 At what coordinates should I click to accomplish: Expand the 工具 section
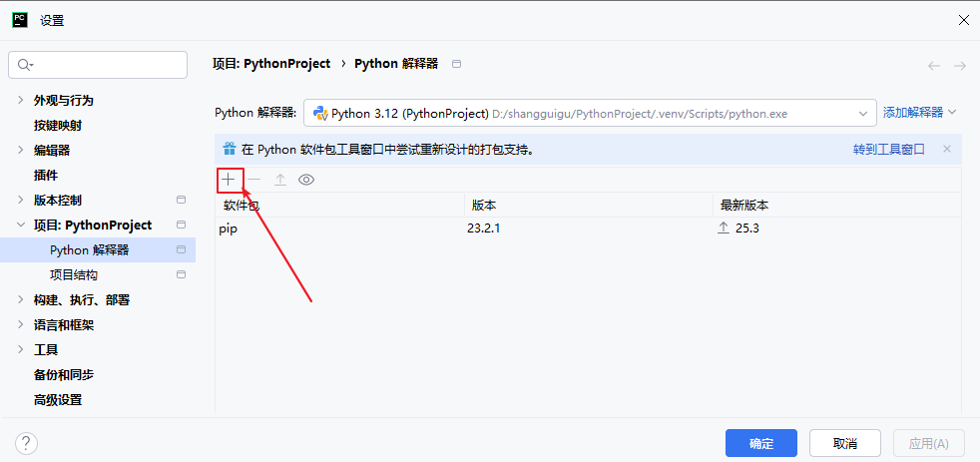(x=21, y=350)
